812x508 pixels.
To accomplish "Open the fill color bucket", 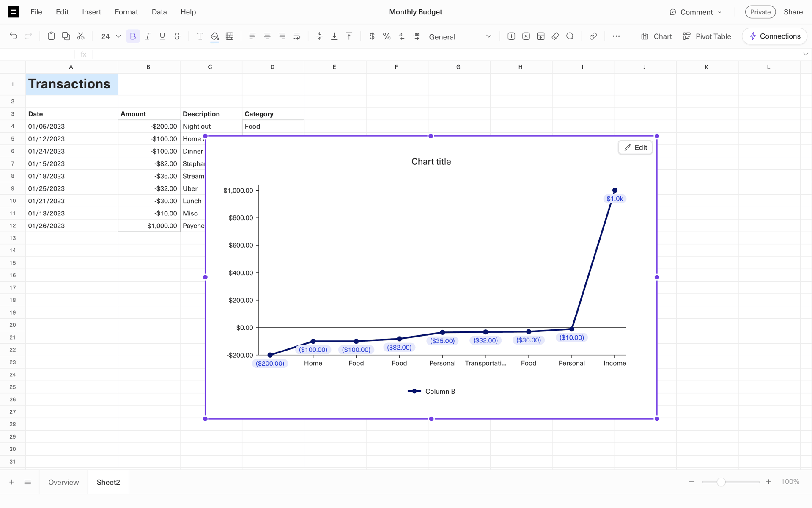I will pyautogui.click(x=215, y=37).
